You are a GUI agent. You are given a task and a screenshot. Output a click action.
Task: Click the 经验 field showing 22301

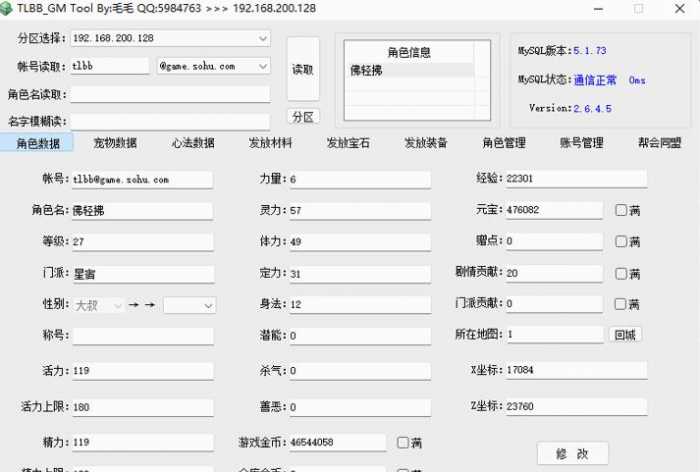coord(576,179)
